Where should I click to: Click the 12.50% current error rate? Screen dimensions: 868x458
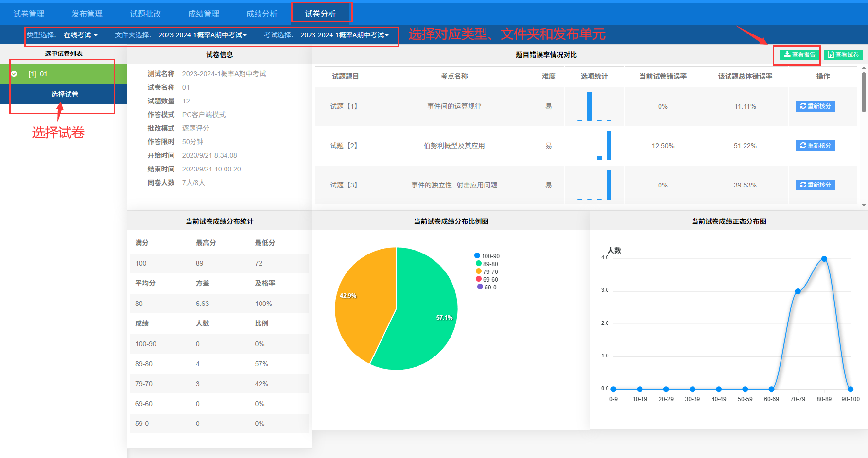pos(663,146)
